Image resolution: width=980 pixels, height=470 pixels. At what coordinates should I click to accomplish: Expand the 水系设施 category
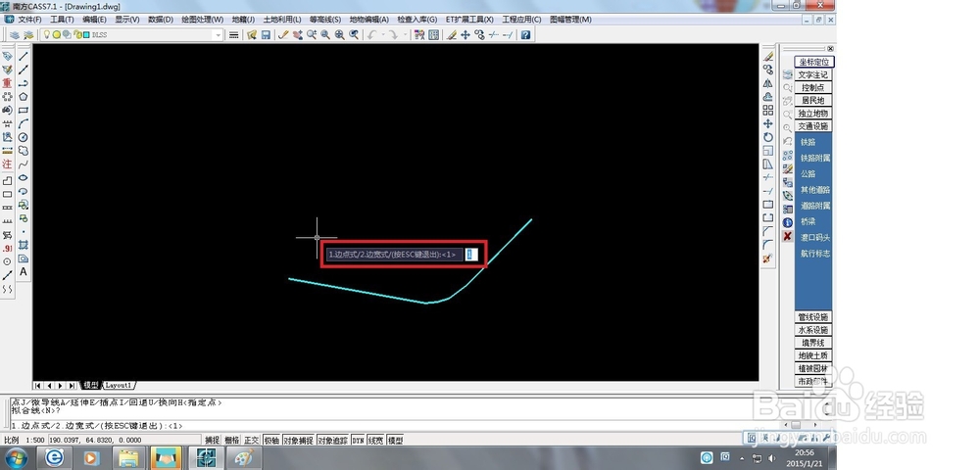tap(813, 330)
